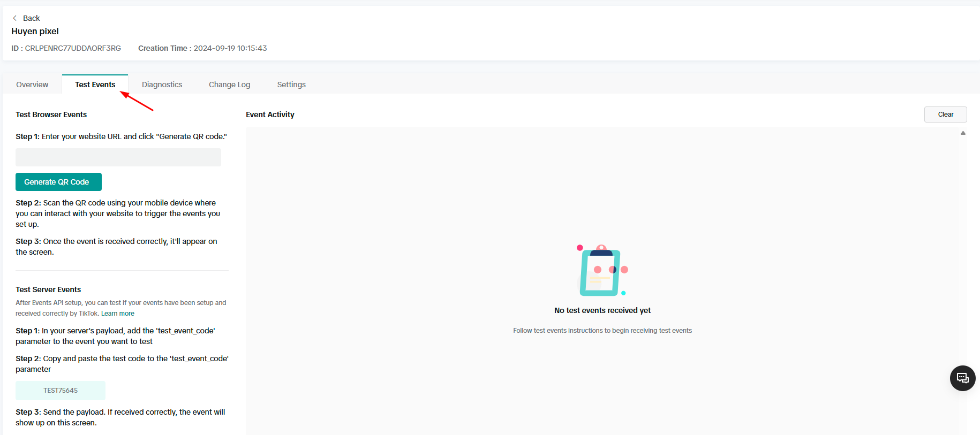Click the Event Activity heading
Image resolution: width=980 pixels, height=435 pixels.
[x=270, y=115]
